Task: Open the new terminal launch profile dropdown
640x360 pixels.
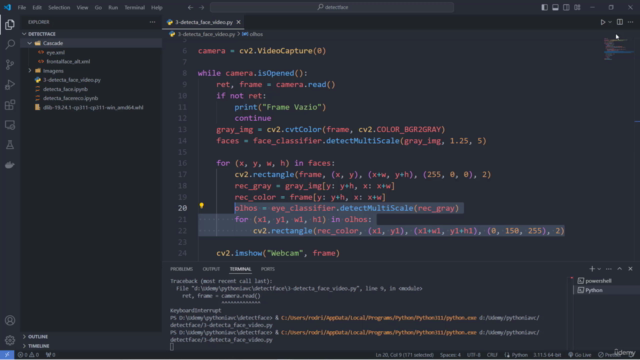Action: coord(599,269)
